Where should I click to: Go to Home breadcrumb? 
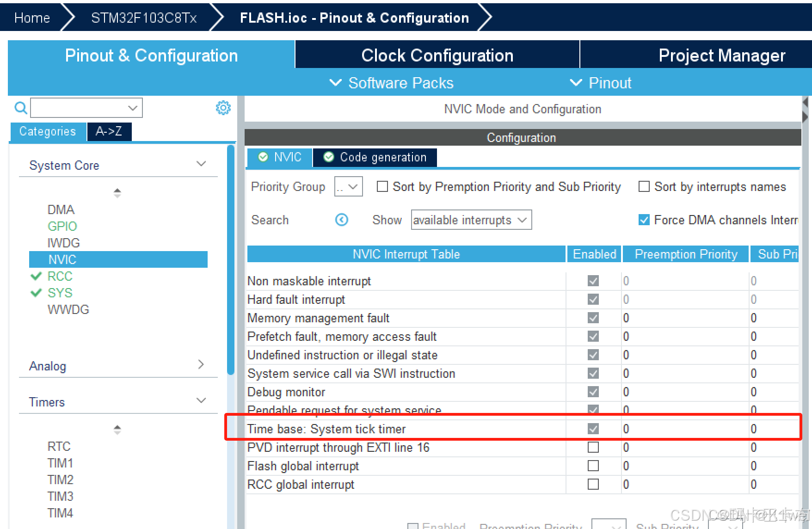pyautogui.click(x=32, y=18)
